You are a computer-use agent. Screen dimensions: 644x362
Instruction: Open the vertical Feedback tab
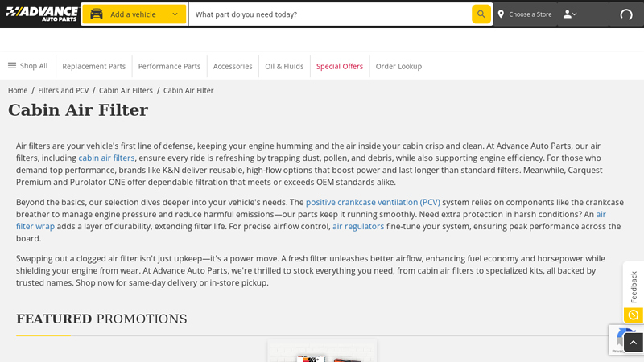coord(634,286)
